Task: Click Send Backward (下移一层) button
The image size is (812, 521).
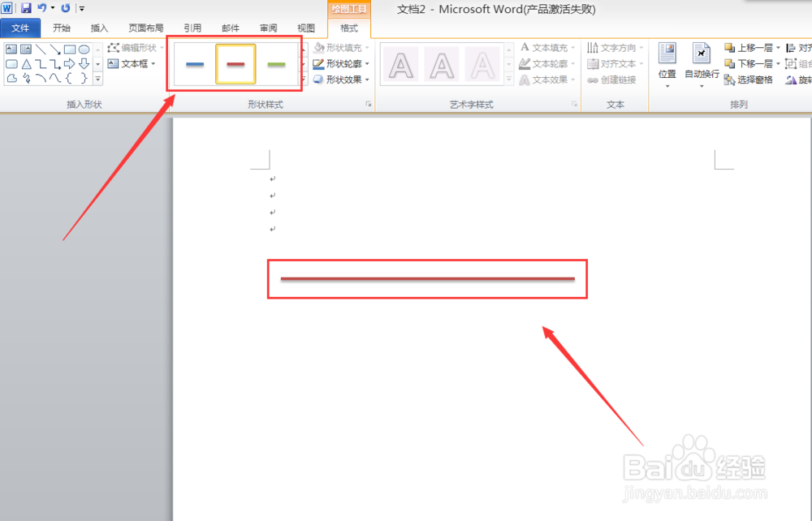Action: (x=749, y=63)
